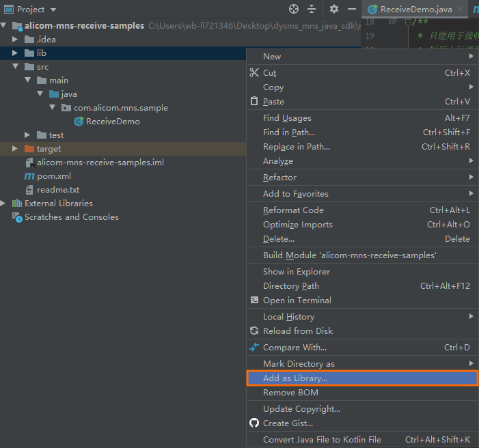479x448 pixels.
Task: Collapse the java source folder
Action: coord(40,94)
